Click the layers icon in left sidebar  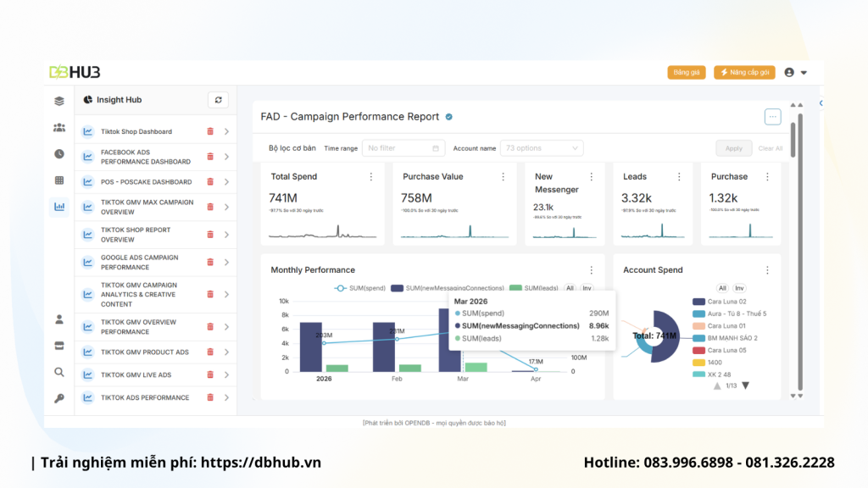(59, 101)
